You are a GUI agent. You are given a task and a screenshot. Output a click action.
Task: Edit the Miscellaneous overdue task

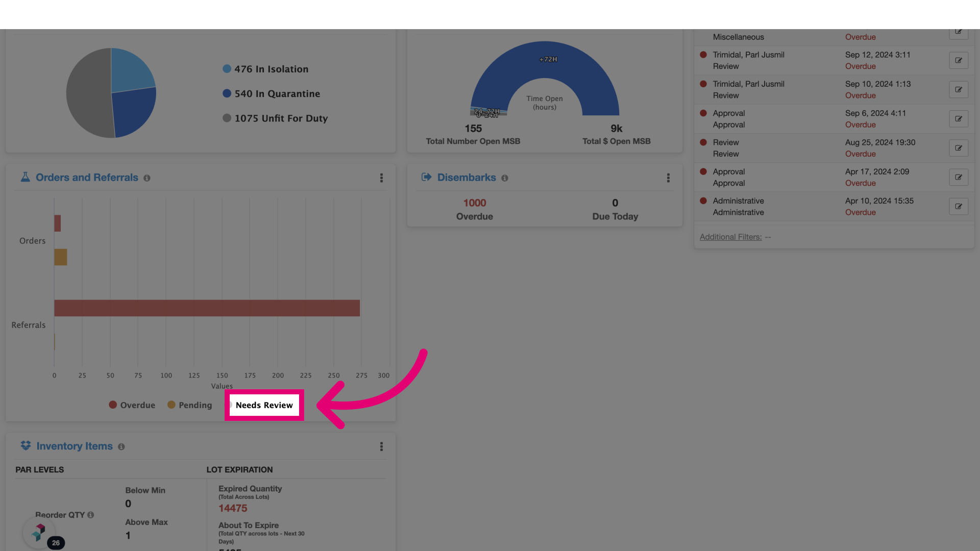coord(959,33)
